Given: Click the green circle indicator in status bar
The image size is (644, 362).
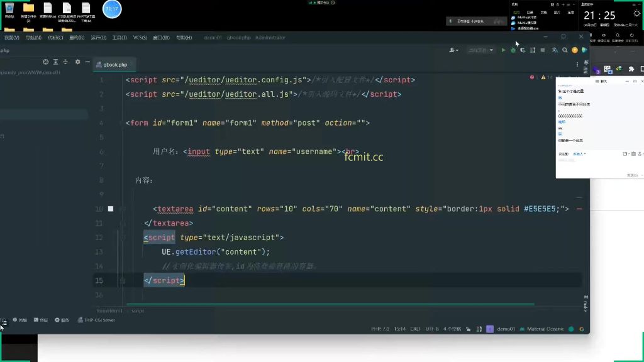Looking at the screenshot, I should [x=571, y=329].
